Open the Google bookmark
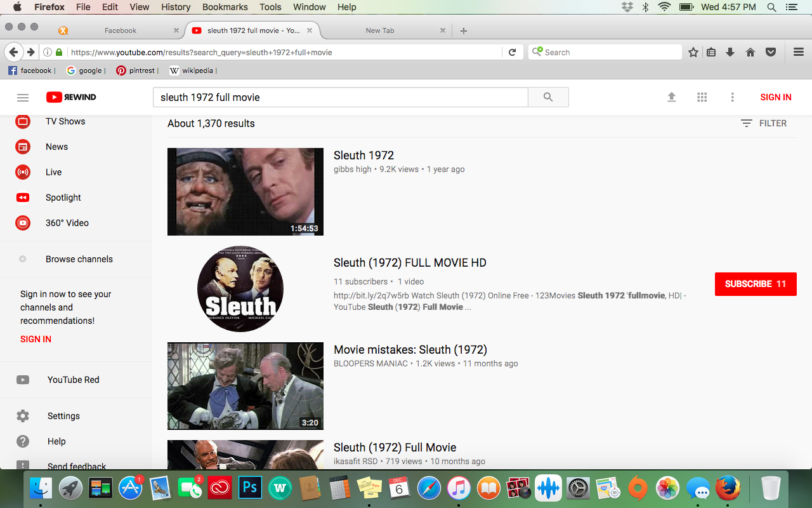This screenshot has width=812, height=508. tap(86, 70)
